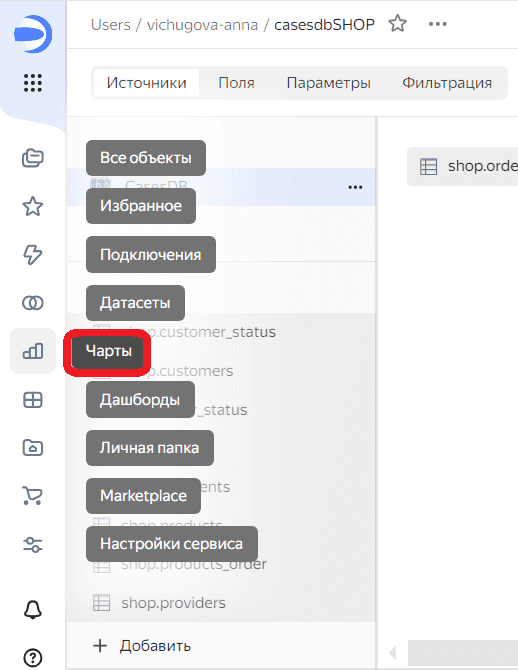518x670 pixels.
Task: Add casesdbSHOP to favorites star
Action: pyautogui.click(x=397, y=24)
